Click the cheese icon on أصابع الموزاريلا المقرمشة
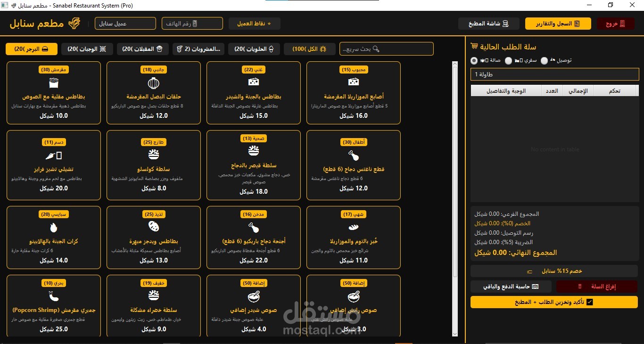Viewport: 644px width, 344px height. coord(354,82)
